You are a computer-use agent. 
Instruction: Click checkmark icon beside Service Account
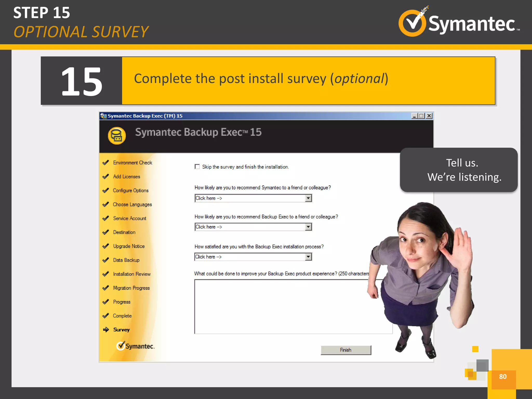click(105, 218)
